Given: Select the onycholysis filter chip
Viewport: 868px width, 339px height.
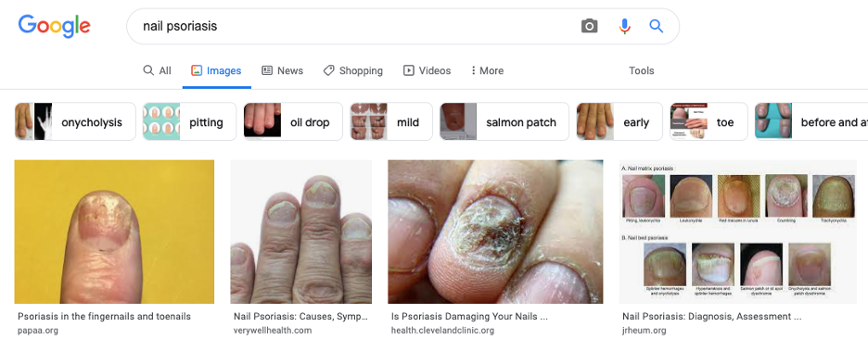Looking at the screenshot, I should [75, 121].
